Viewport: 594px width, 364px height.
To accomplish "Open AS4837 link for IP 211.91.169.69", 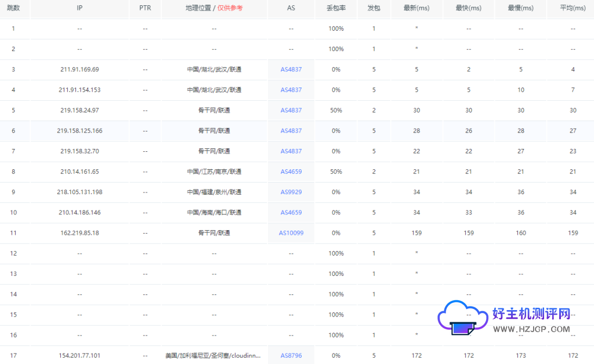I will 291,70.
